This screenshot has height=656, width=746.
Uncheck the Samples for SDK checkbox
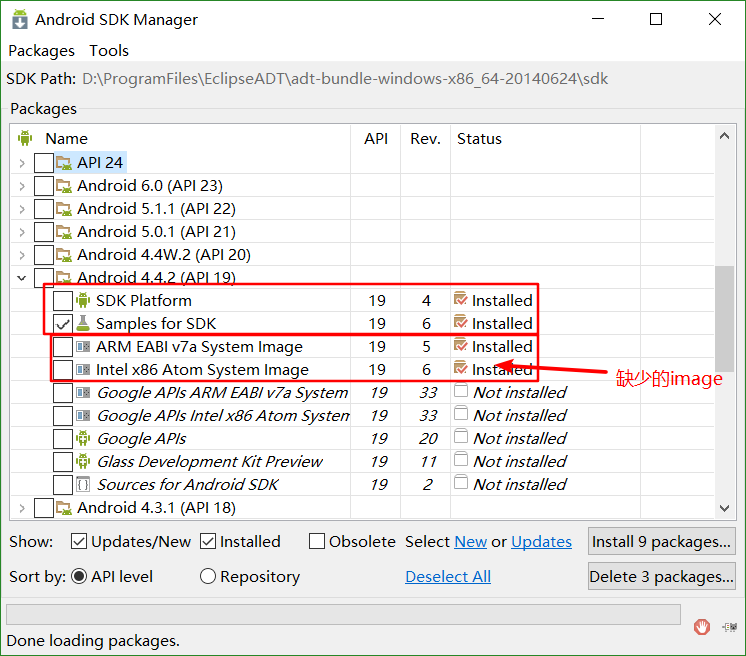(x=63, y=323)
